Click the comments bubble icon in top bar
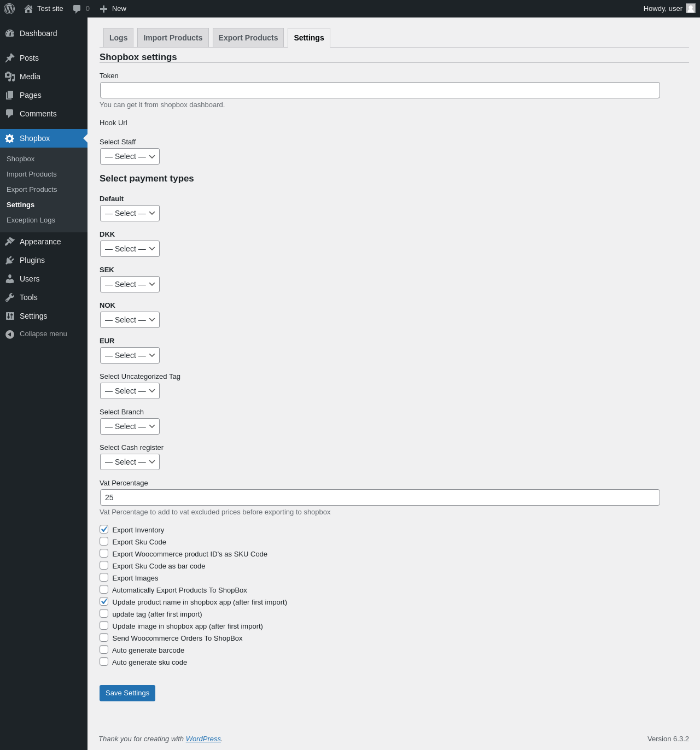The width and height of the screenshot is (700, 750). (77, 9)
